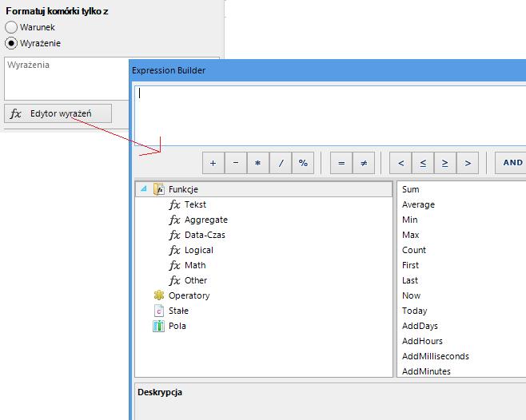Choose the AddHours function from the list
The height and width of the screenshot is (420, 526).
point(422,341)
